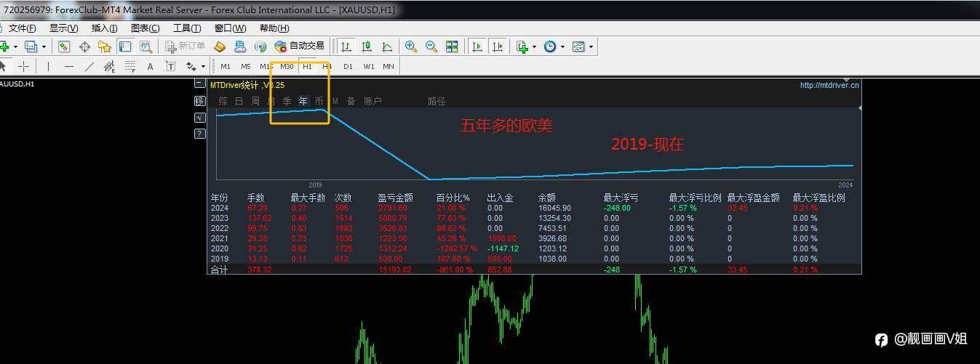The height and width of the screenshot is (364, 980).
Task: Toggle the 自动交易 auto trading button
Action: pos(299,46)
